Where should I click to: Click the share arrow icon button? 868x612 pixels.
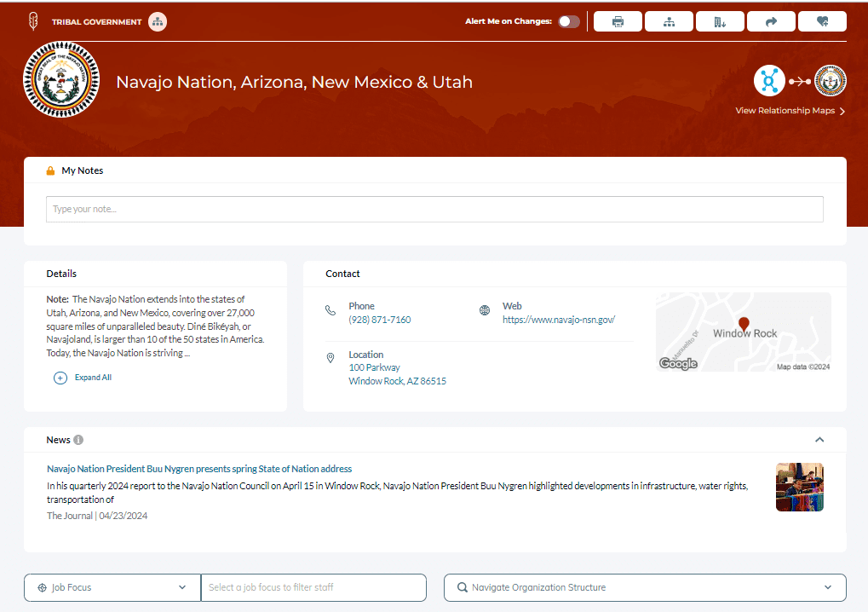coord(771,22)
